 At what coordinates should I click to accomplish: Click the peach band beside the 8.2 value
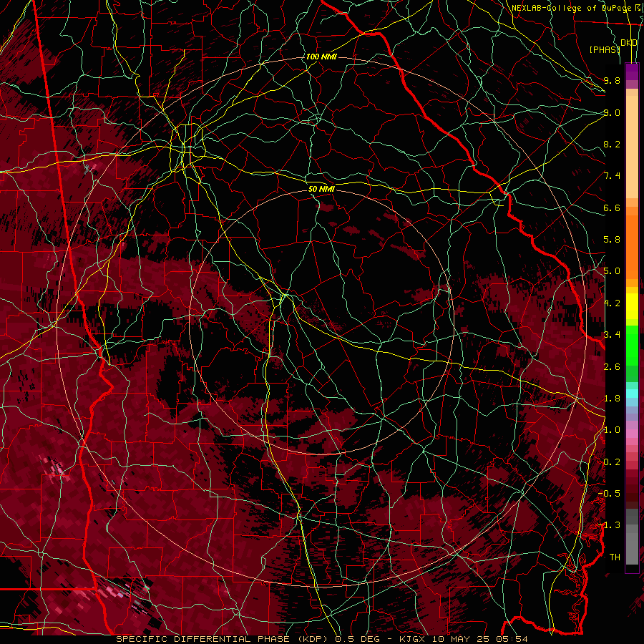[632, 144]
